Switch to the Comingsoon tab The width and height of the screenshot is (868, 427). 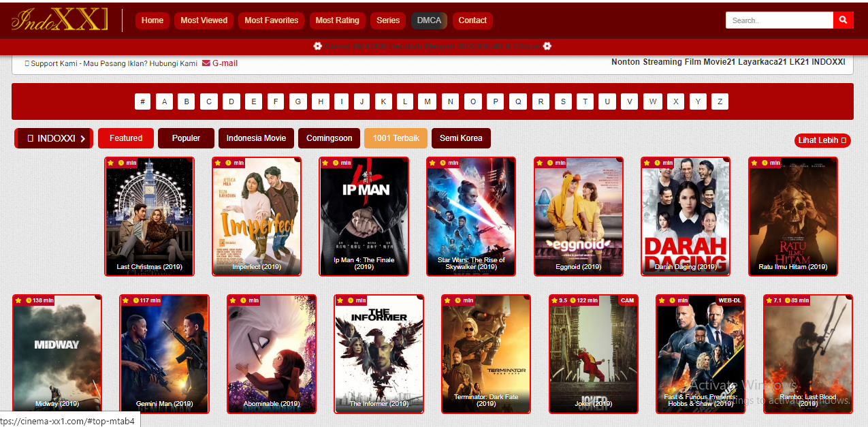click(329, 138)
